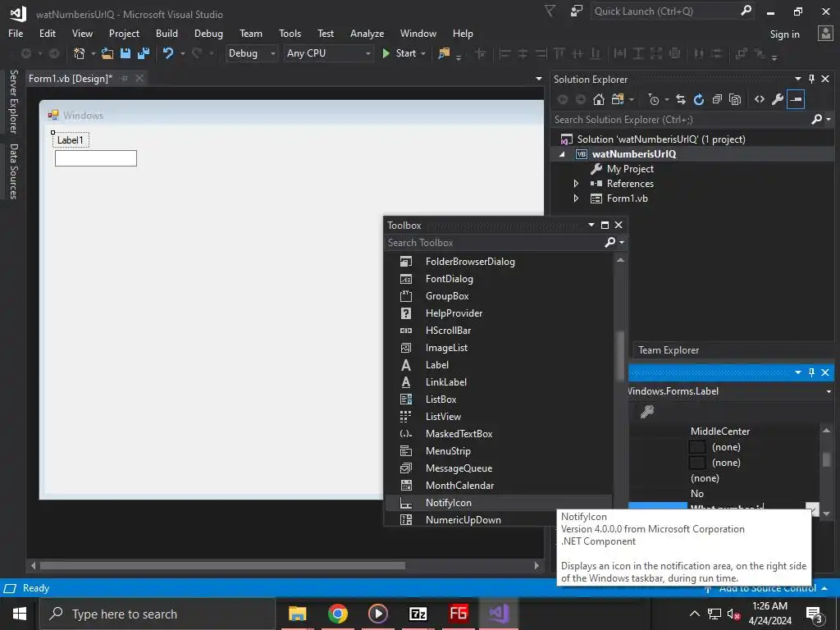The width and height of the screenshot is (840, 630).
Task: Open Chrome from the Windows taskbar
Action: tap(337, 614)
